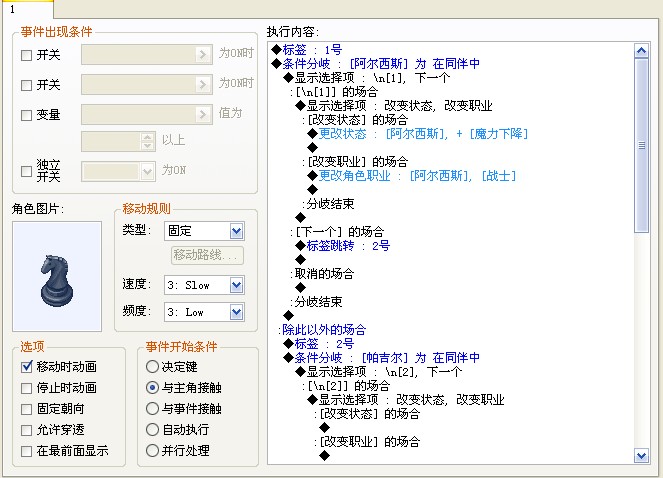Screen dimensions: 663x478
Task: Select 显示选择项 \n[2], 下一个 line
Action: point(379,372)
